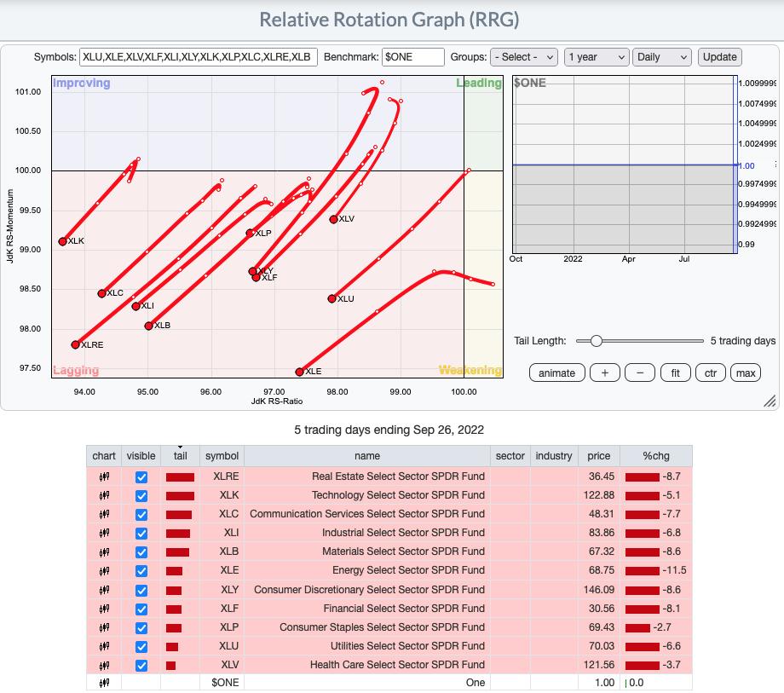Toggle visibility checkbox for XLRE
This screenshot has height=693, width=784.
tap(141, 477)
